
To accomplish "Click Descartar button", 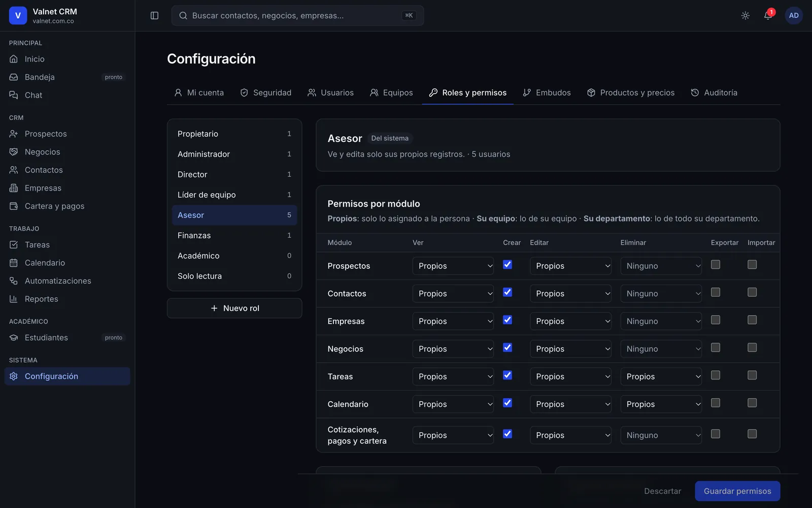I will click(x=662, y=491).
